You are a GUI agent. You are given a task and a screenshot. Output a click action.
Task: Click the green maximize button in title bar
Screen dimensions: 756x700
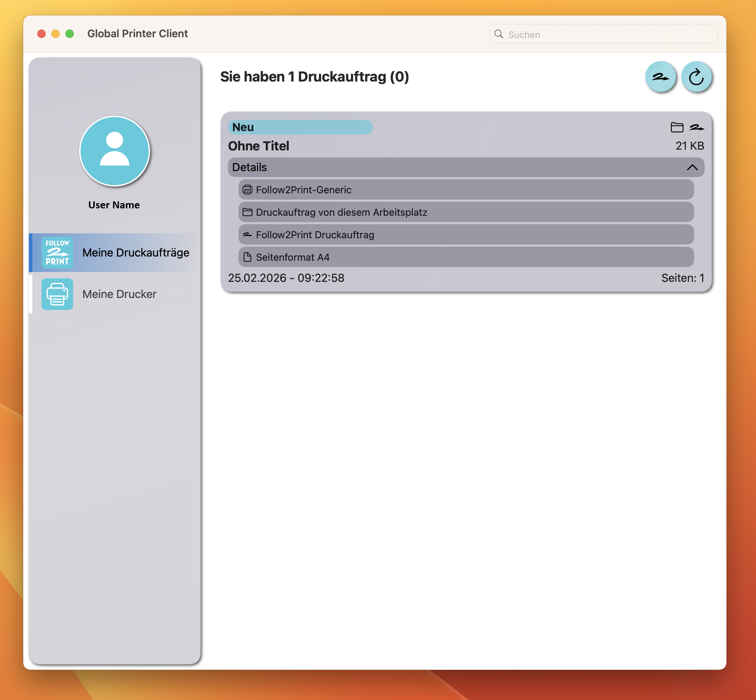pos(69,34)
